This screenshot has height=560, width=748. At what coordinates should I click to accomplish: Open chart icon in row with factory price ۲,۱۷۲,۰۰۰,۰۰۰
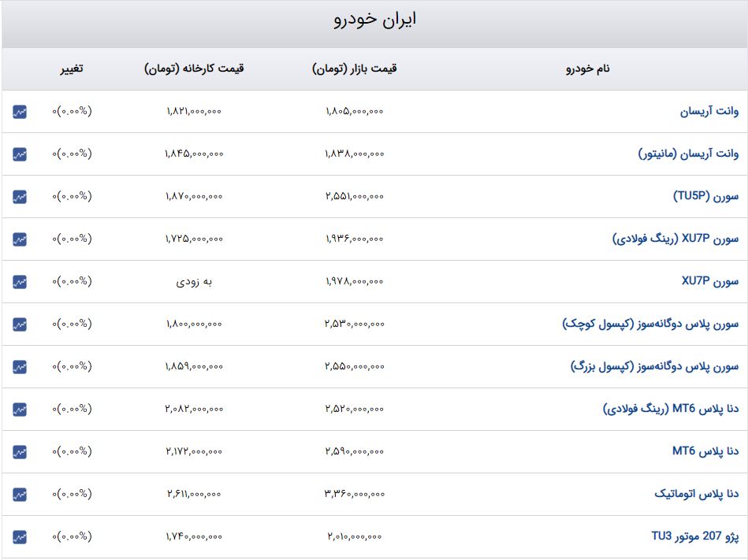[x=20, y=452]
